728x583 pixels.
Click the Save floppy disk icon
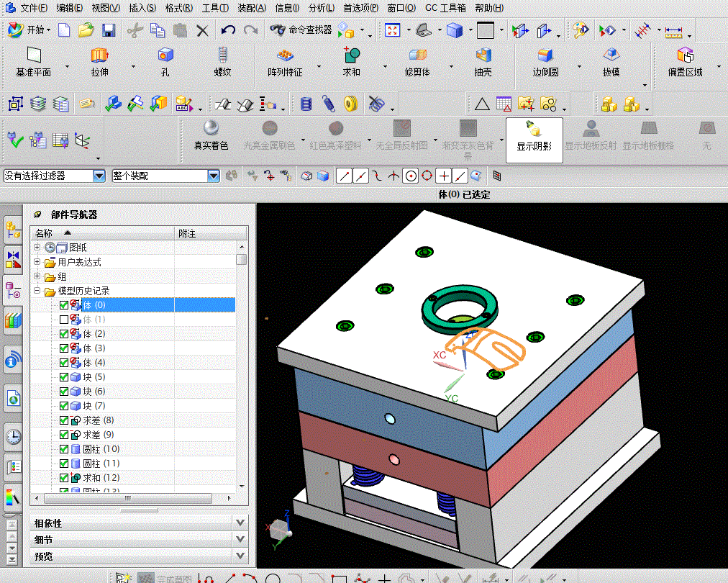click(109, 31)
